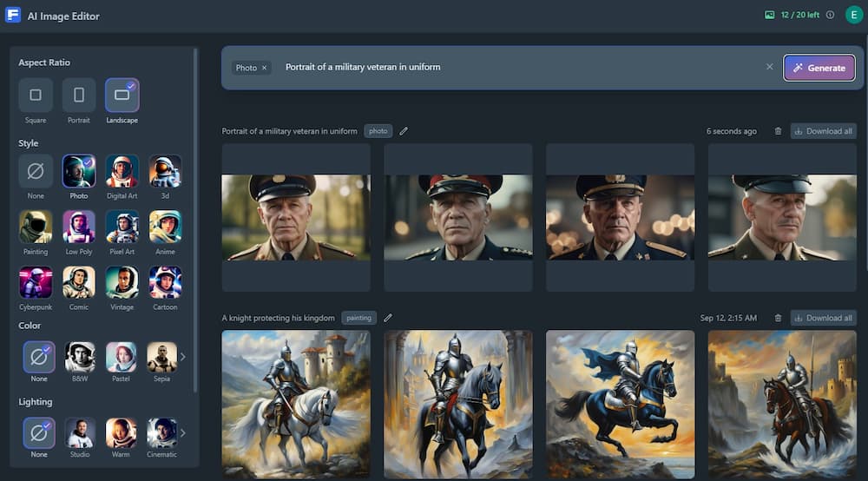Screen dimensions: 868x481
Task: Open the knight on white horse image
Action: point(296,404)
